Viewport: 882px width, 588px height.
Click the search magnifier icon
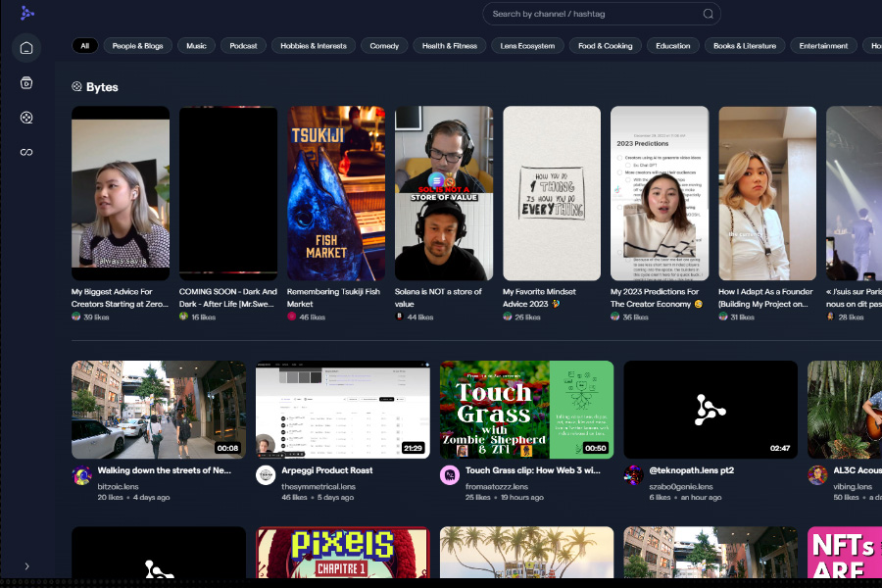point(708,14)
